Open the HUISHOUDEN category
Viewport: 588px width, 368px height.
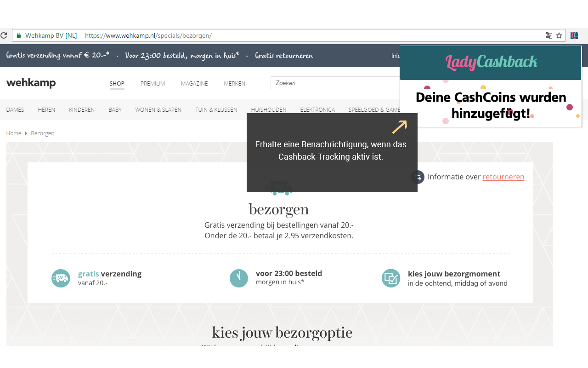(269, 110)
